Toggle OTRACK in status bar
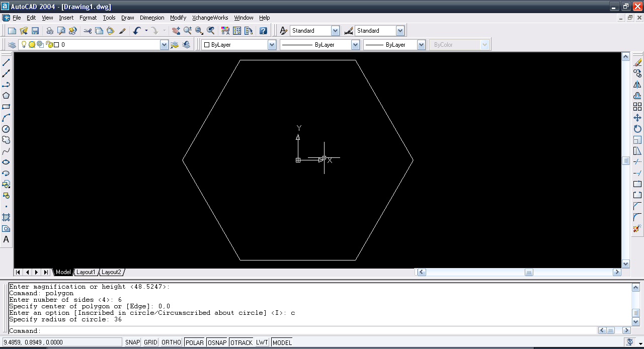The width and height of the screenshot is (644, 349). point(242,342)
